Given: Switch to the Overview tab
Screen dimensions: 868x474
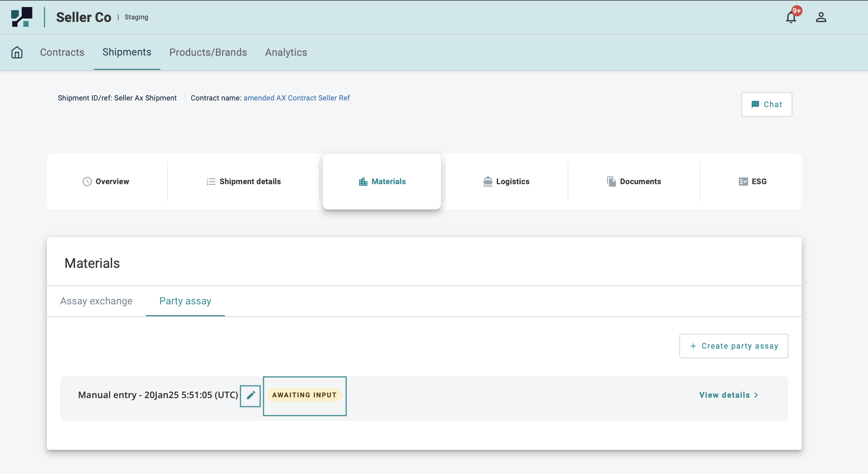Looking at the screenshot, I should point(106,182).
